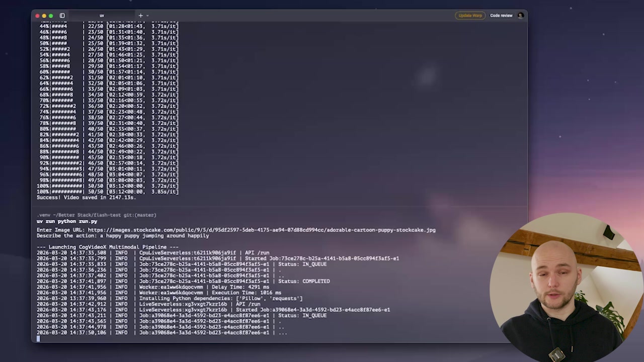Viewport: 644px width, 362px height.
Task: Select the uv terminal tab
Action: (102, 16)
